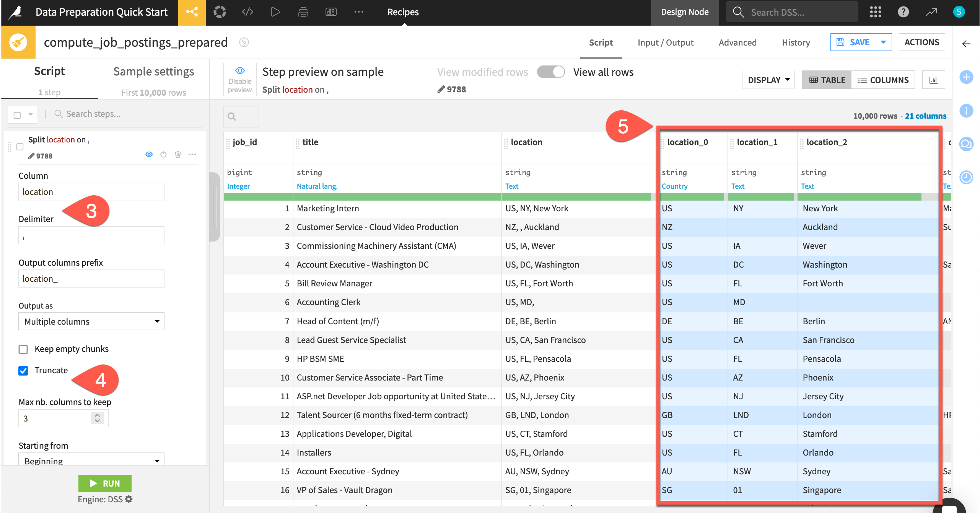Open the Flow icon in top navigation

tap(192, 12)
